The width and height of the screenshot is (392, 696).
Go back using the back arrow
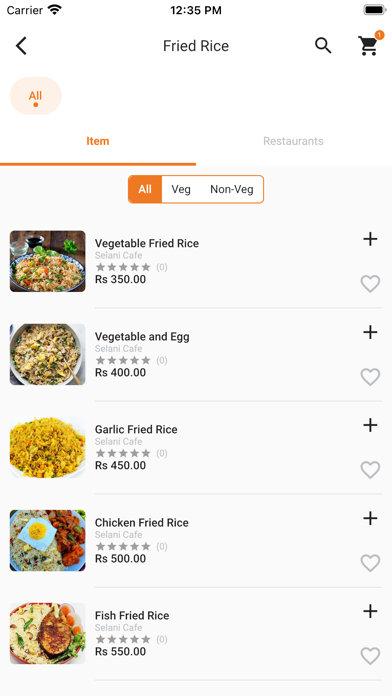coord(21,46)
